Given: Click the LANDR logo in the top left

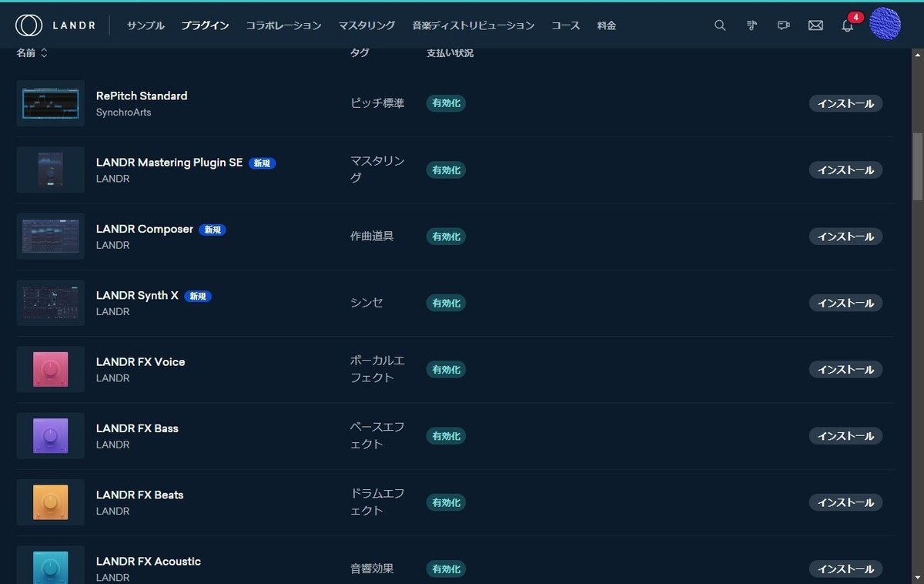Looking at the screenshot, I should tap(54, 25).
